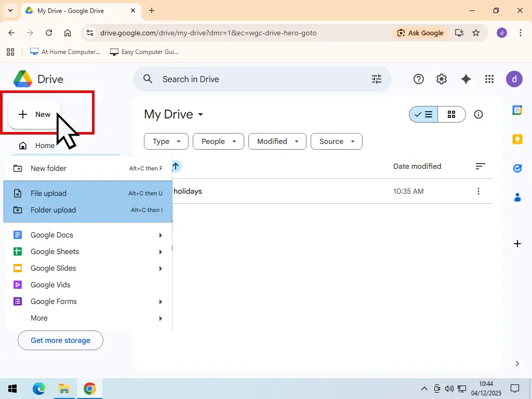Screen dimensions: 532x399
Task: Open Google Sheets from the New menu
Action: point(55,251)
